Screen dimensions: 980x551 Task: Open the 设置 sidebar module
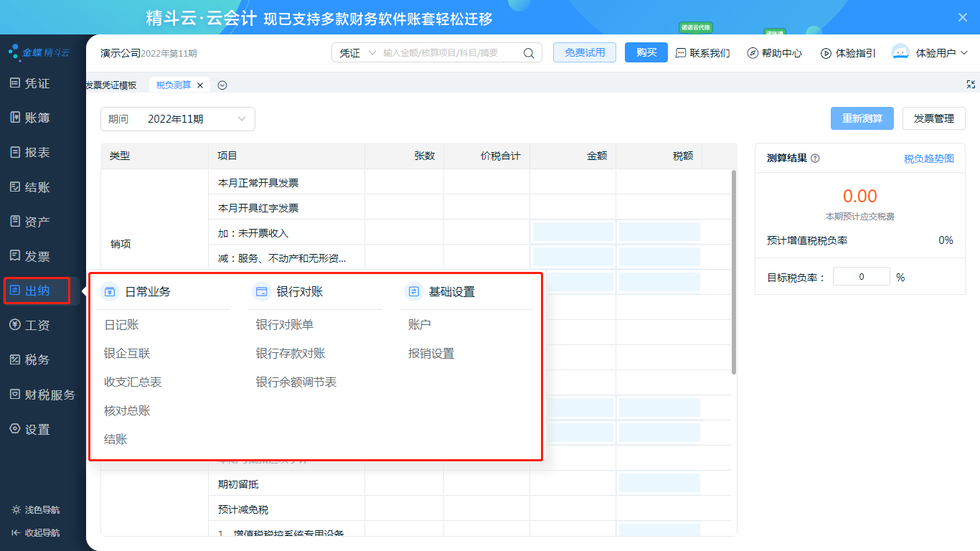coord(37,429)
